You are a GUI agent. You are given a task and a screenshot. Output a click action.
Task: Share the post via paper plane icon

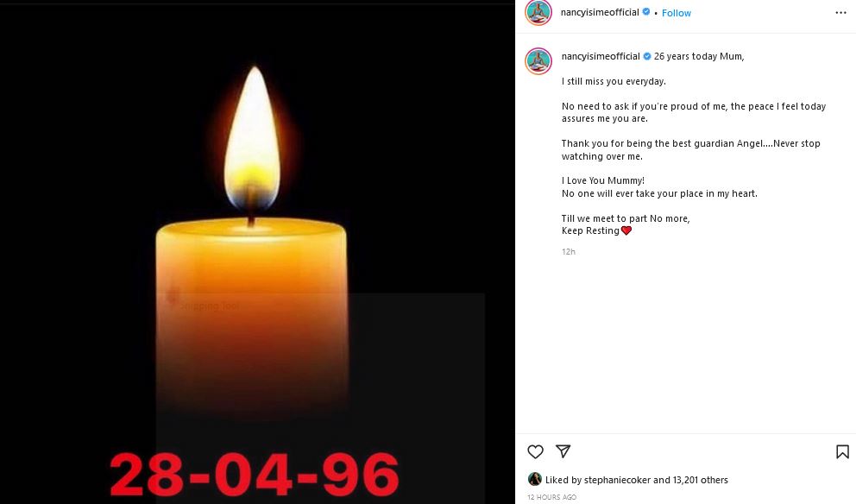[563, 451]
